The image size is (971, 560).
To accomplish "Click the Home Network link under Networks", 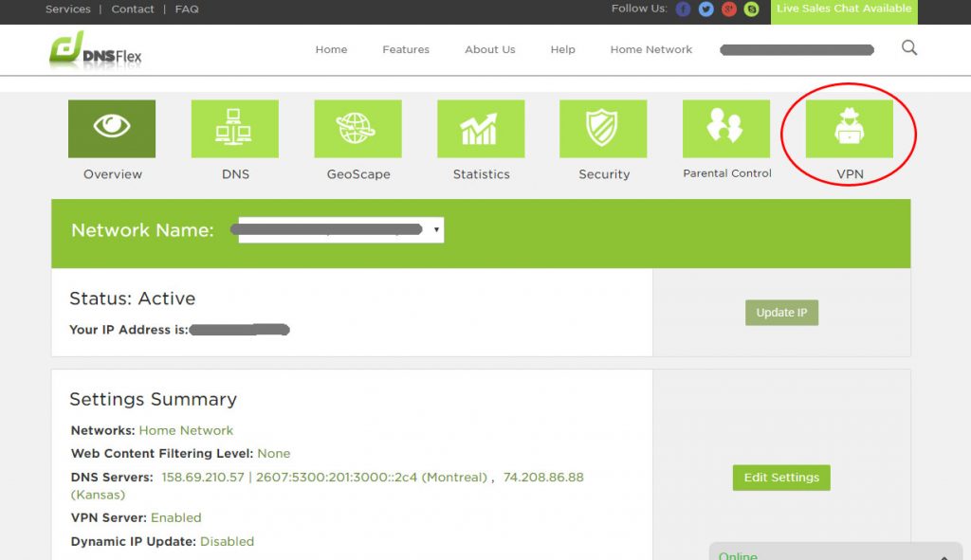I will 186,430.
